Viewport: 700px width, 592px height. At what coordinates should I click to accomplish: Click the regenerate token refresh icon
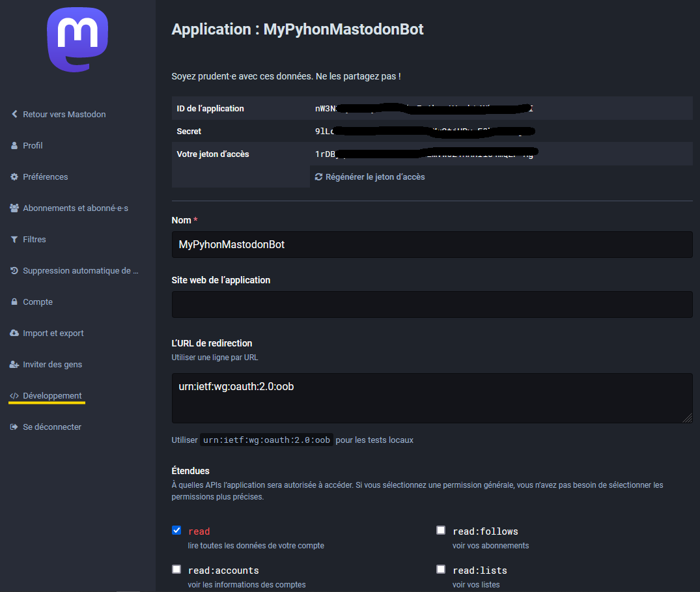click(318, 176)
